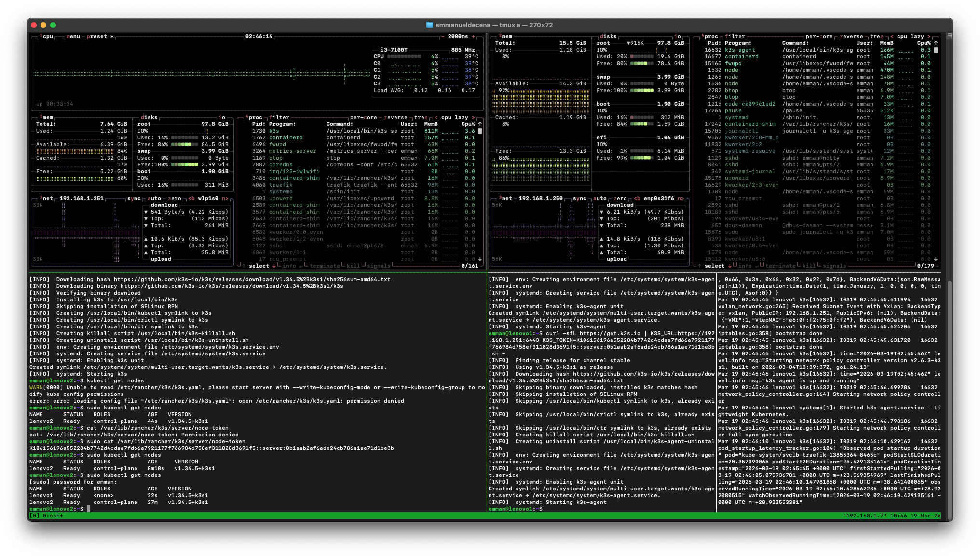Open the btop menu in the cpu box
This screenshot has width=980, height=557.
[x=73, y=36]
